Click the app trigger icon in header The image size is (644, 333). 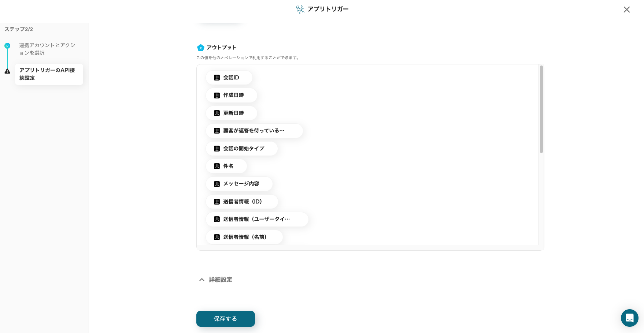point(300,10)
